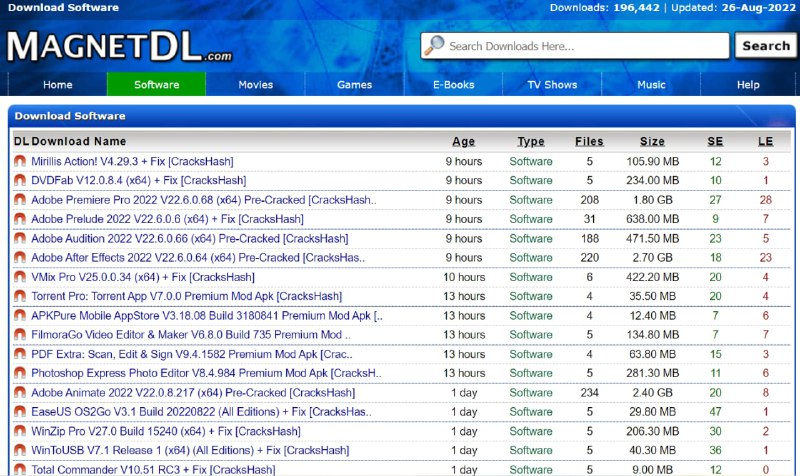Click magnet icon for Adobe Premiere Pro 2022
Image resolution: width=800 pixels, height=476 pixels.
(20, 199)
